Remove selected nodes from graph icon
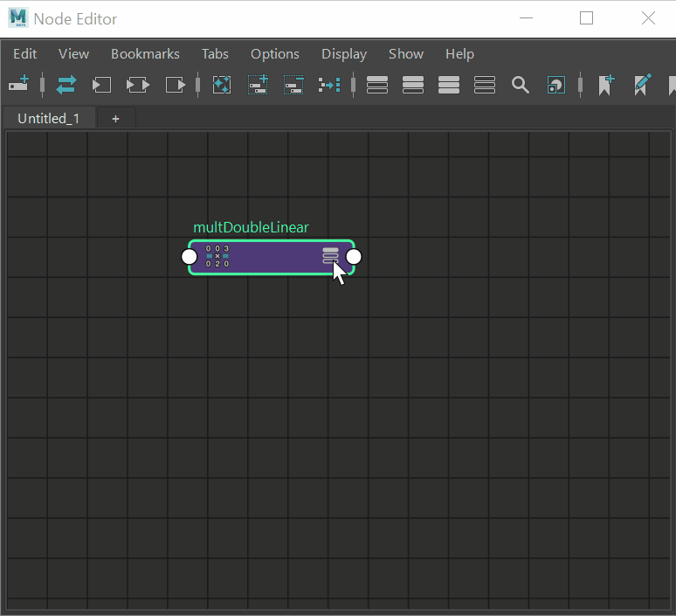The width and height of the screenshot is (676, 616). (x=293, y=85)
